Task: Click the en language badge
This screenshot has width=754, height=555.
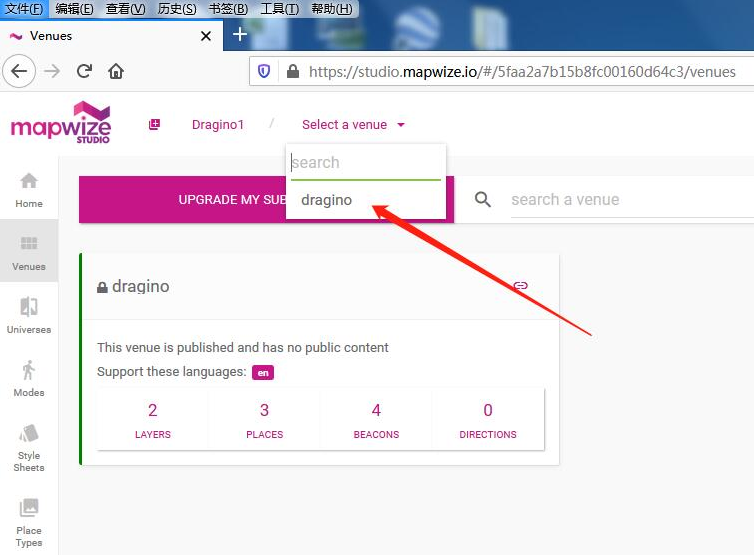Action: pyautogui.click(x=263, y=373)
